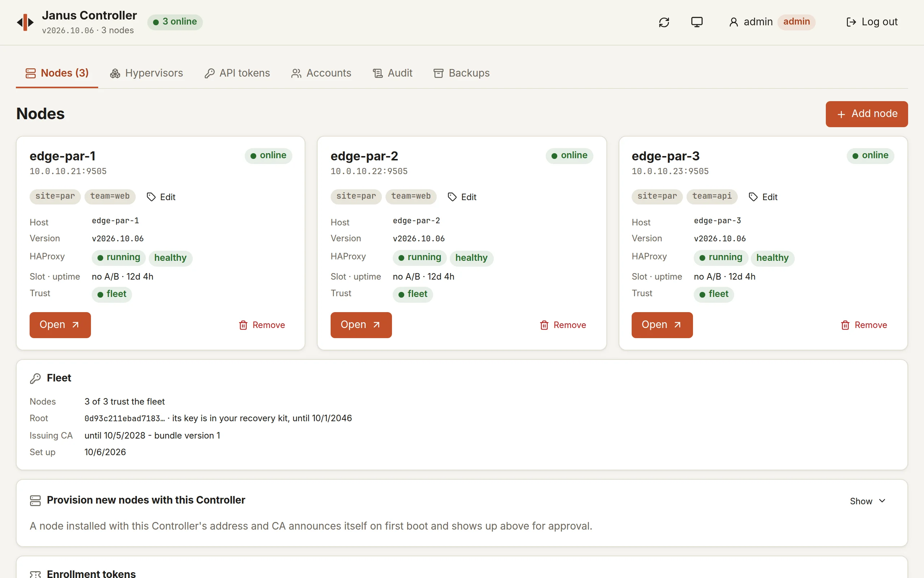Click edge-par-1 address 10.0.10.21:9505

[x=68, y=171]
